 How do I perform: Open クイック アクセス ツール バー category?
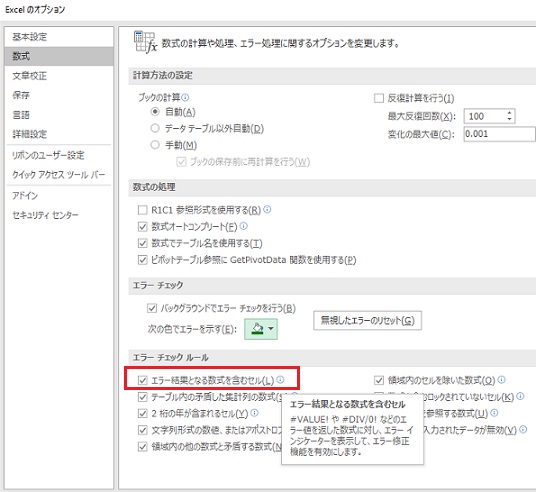59,175
